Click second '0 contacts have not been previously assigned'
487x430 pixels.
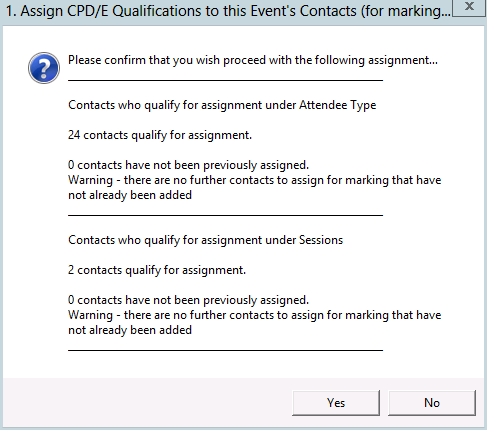[x=188, y=300]
